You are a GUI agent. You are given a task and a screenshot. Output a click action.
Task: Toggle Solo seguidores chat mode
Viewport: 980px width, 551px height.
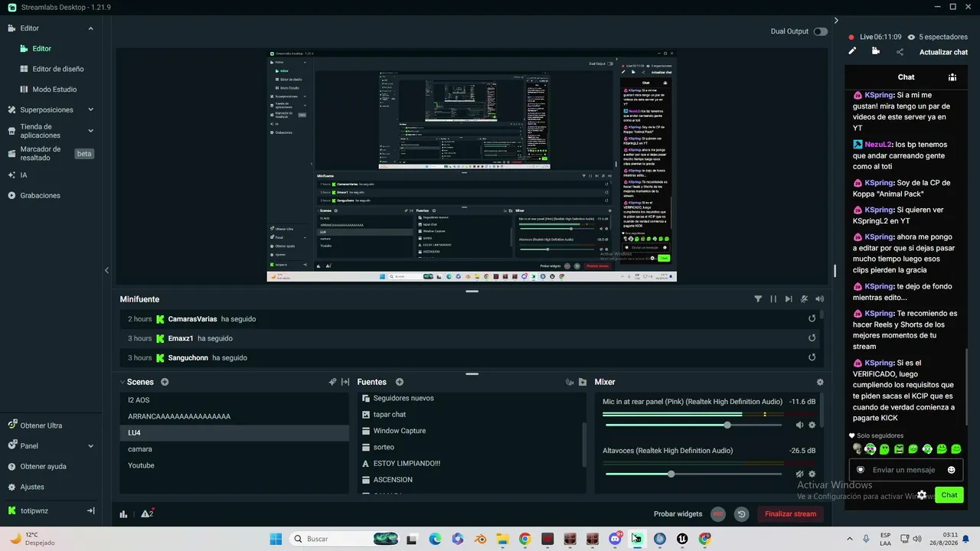[876, 435]
